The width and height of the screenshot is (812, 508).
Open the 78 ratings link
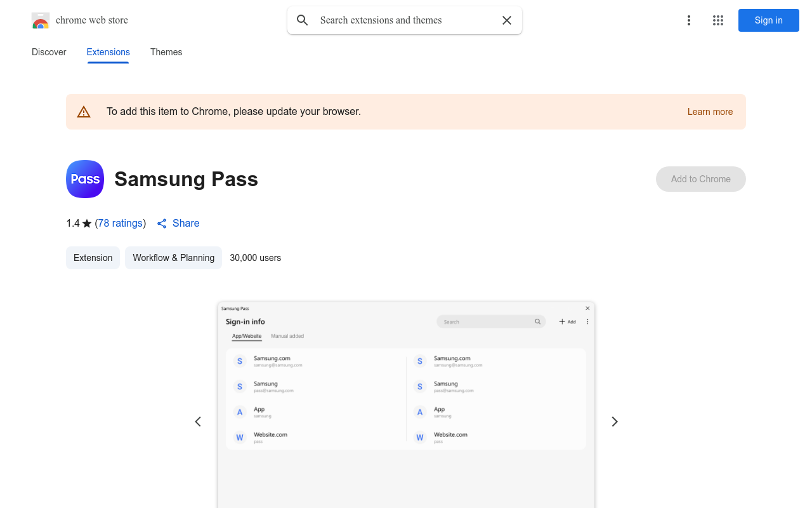(x=120, y=223)
